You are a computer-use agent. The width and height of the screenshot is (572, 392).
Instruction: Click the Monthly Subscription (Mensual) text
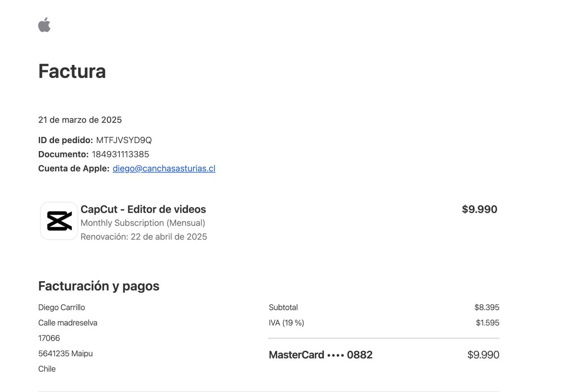(x=143, y=223)
